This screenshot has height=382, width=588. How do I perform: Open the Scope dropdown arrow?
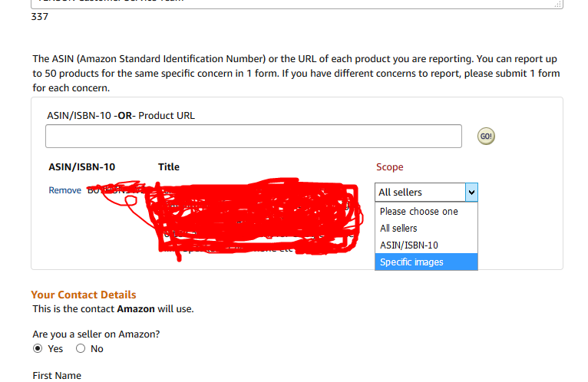471,192
